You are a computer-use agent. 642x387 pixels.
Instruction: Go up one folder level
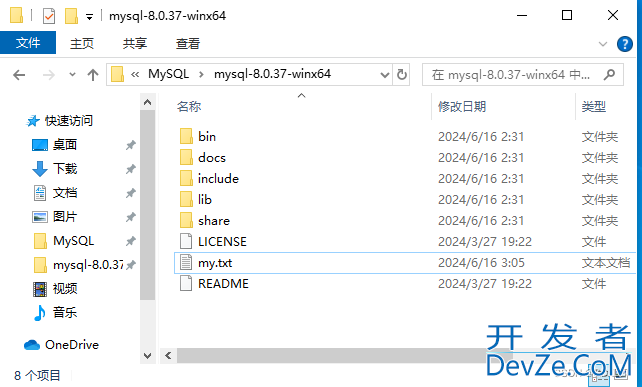tap(93, 75)
